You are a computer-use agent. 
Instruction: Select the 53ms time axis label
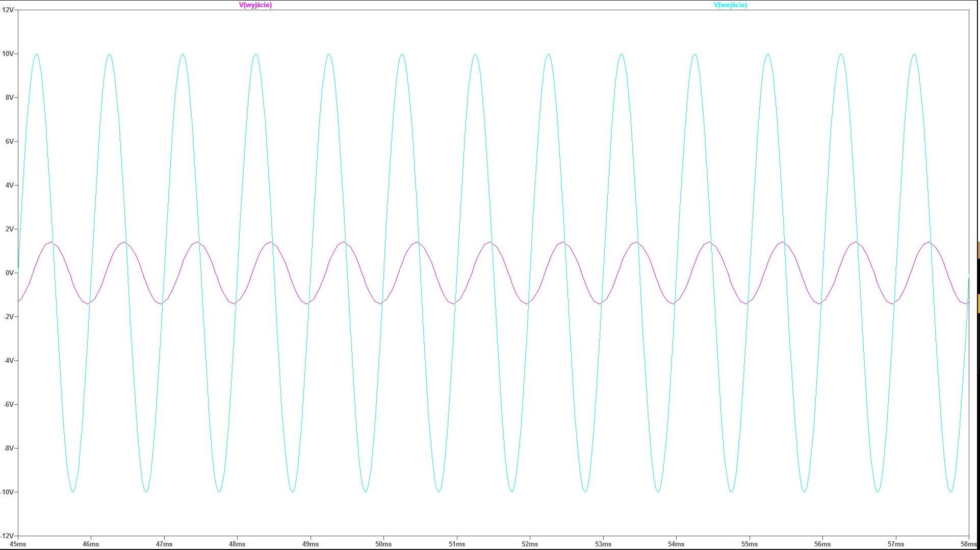coord(603,544)
